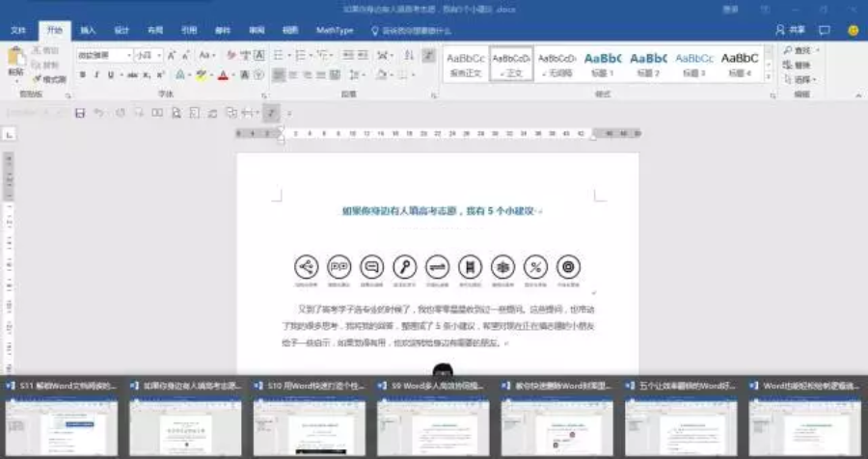
Task: Apply the Heading 1 style
Action: (603, 65)
